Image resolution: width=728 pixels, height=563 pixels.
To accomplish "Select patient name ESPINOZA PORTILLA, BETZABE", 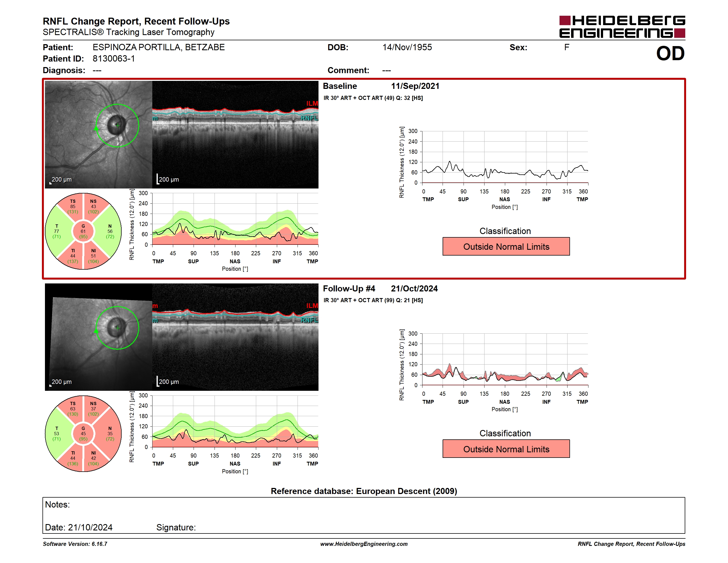I will coord(159,47).
